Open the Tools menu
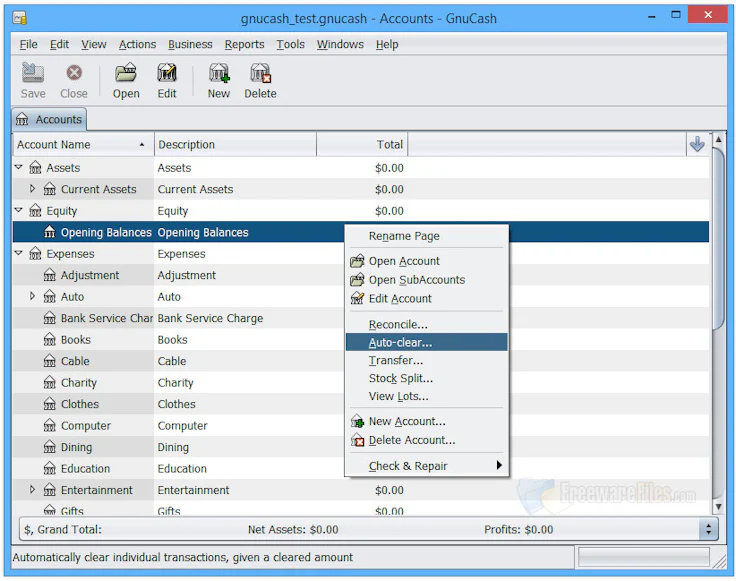The width and height of the screenshot is (736, 581). pos(290,44)
